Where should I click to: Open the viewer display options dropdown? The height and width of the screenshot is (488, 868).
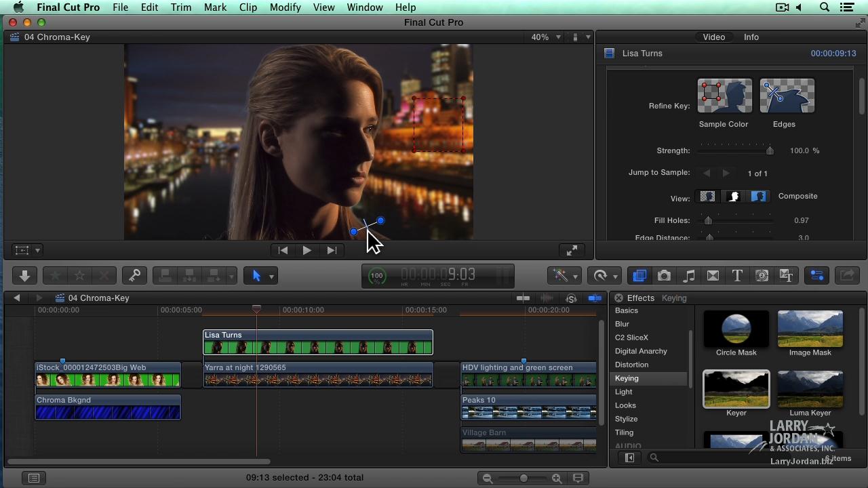pos(580,37)
